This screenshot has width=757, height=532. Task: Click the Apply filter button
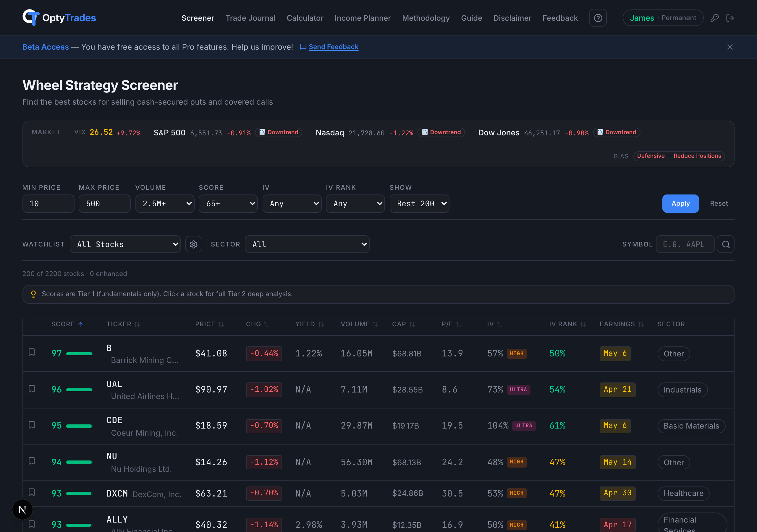(x=680, y=203)
